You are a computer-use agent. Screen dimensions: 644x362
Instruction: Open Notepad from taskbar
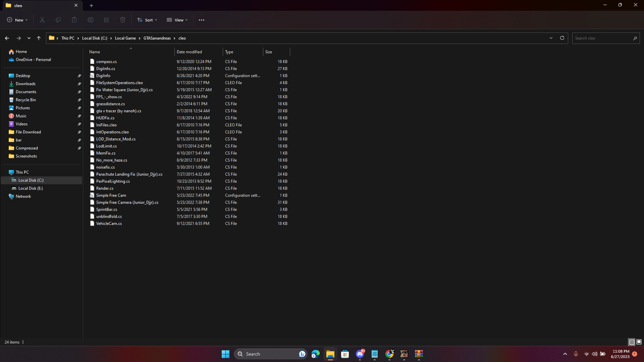point(374,354)
